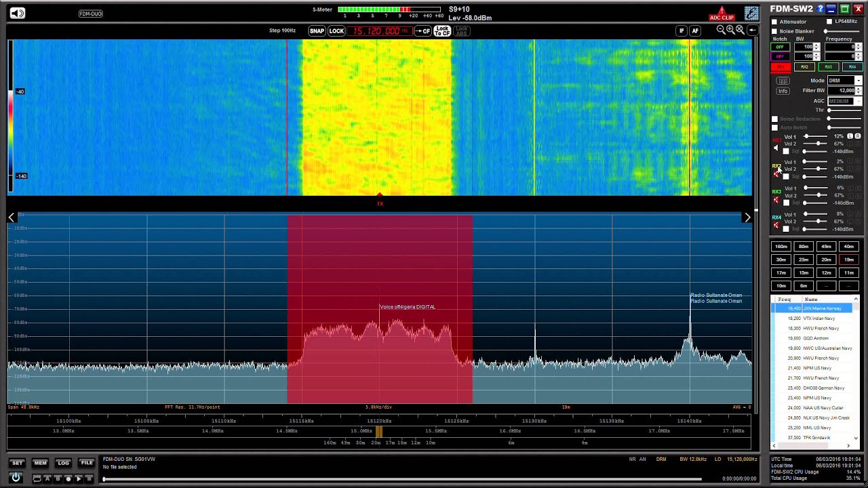Viewport: 868px width, 488px height.
Task: Toggle Lock To CF
Action: pos(442,31)
